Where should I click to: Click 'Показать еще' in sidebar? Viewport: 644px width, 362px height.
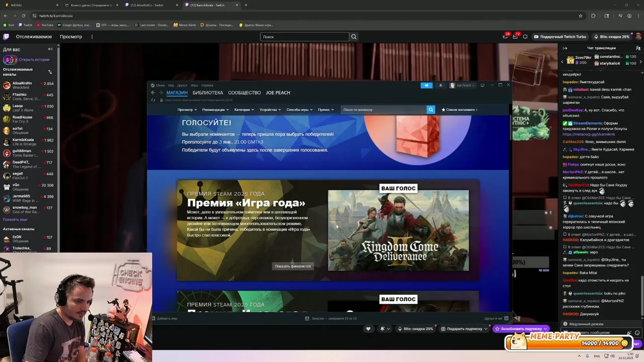click(x=15, y=220)
